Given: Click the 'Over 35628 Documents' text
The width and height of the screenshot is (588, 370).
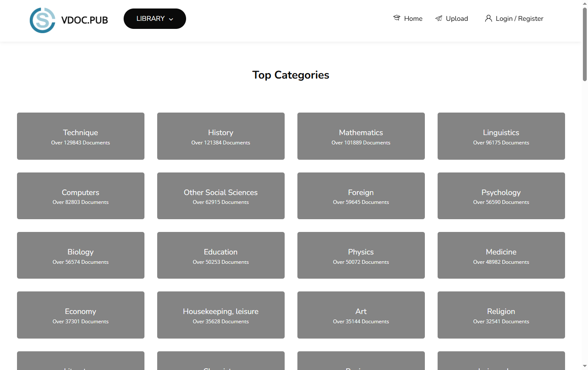Looking at the screenshot, I should coord(221,322).
